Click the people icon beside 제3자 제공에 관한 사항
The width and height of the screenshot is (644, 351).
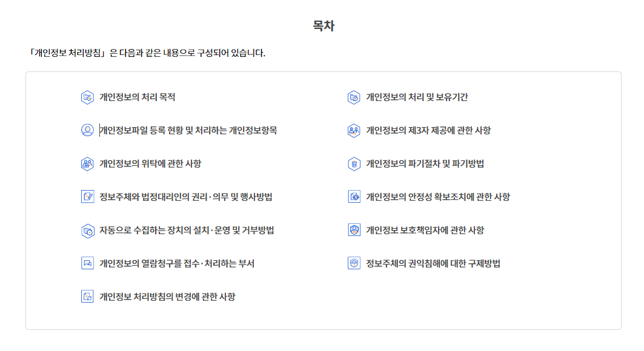(354, 131)
